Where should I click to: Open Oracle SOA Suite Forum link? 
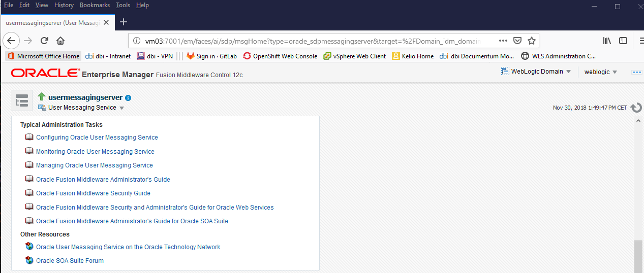tap(70, 261)
